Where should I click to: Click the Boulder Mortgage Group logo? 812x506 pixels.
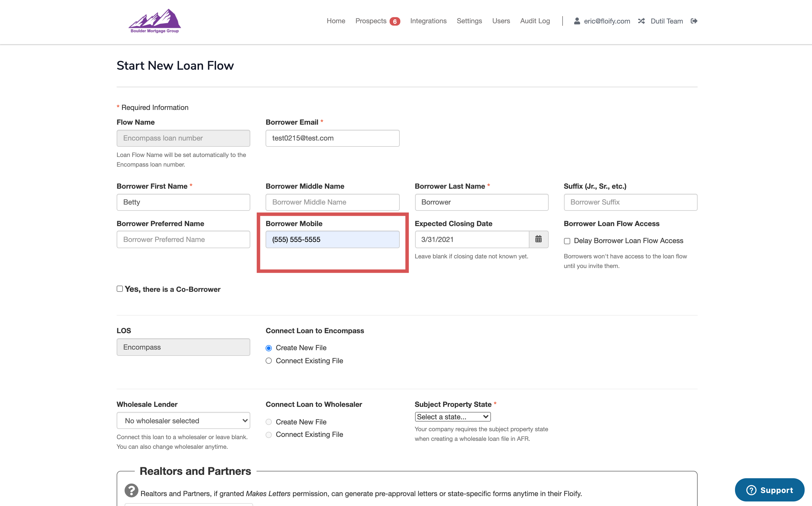pos(155,21)
